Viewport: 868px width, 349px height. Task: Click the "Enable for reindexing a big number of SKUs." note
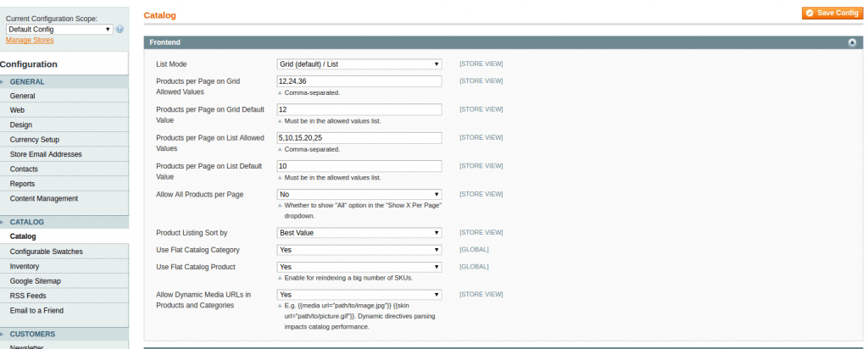coord(348,278)
